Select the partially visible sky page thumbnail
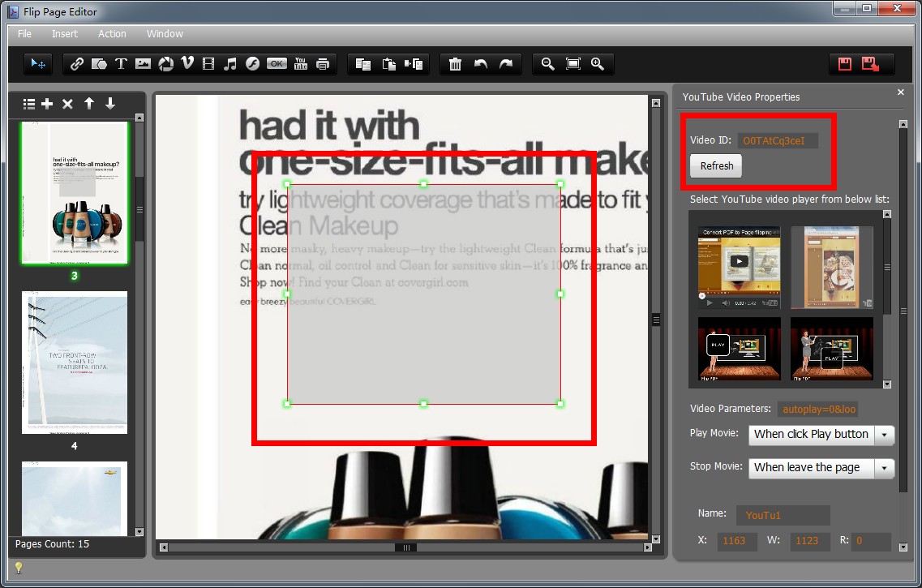 coord(75,499)
